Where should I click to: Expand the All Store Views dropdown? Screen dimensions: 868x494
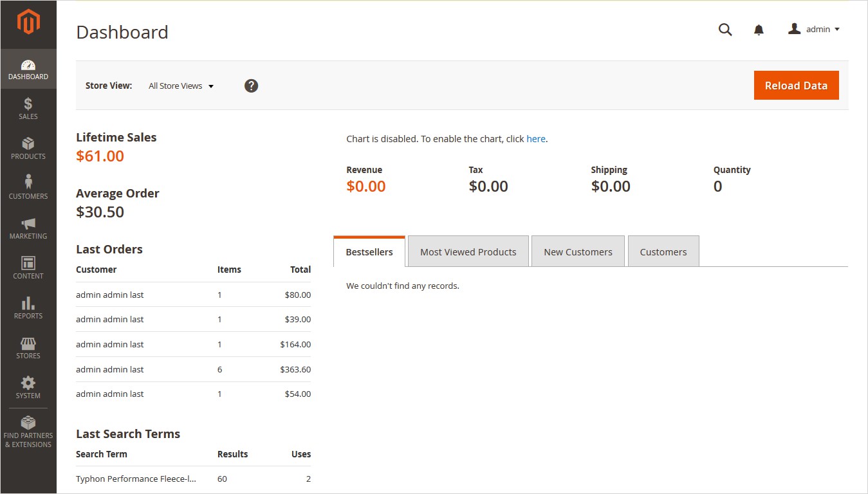click(181, 86)
